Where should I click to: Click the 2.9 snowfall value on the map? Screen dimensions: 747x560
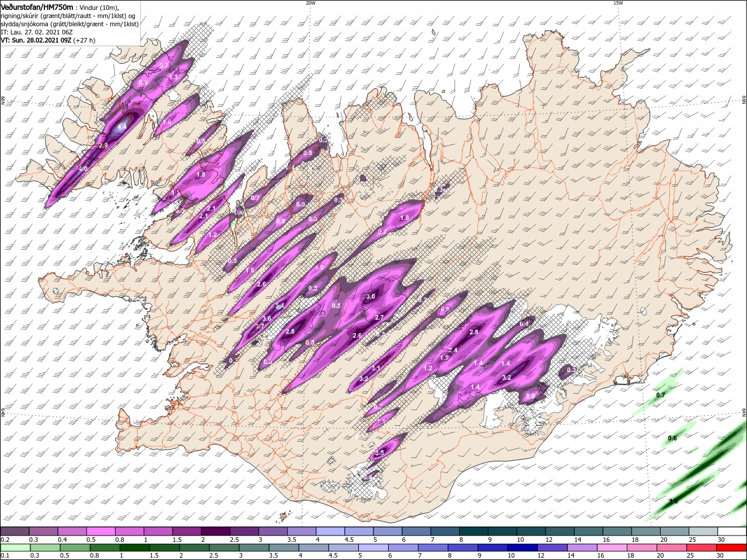pos(103,145)
